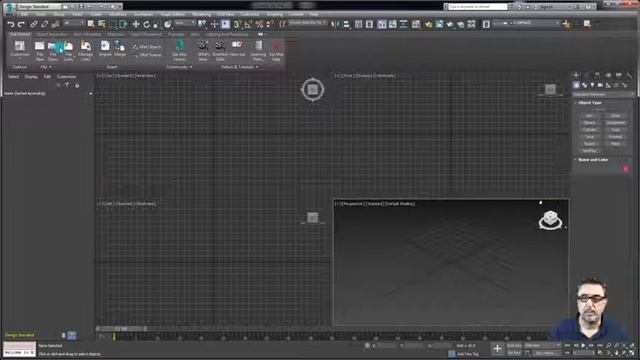Toggle the Percent Snap icon
The image size is (640, 360).
point(259,24)
